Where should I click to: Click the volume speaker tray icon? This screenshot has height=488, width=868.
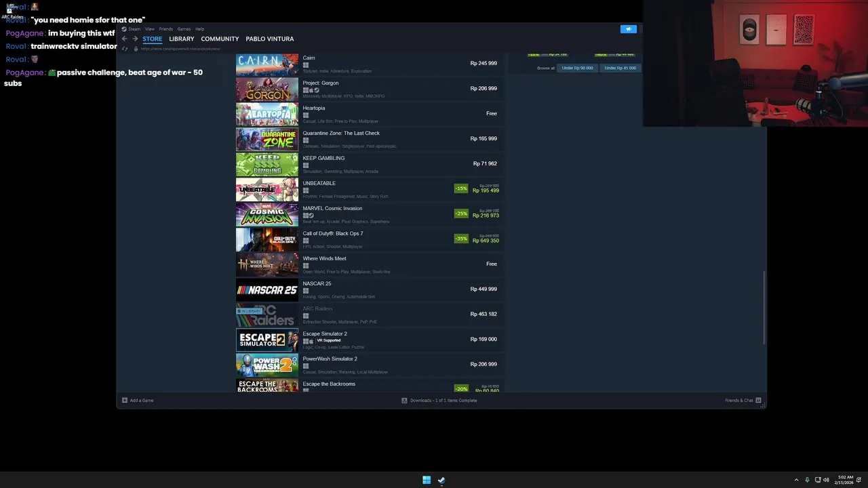click(826, 480)
